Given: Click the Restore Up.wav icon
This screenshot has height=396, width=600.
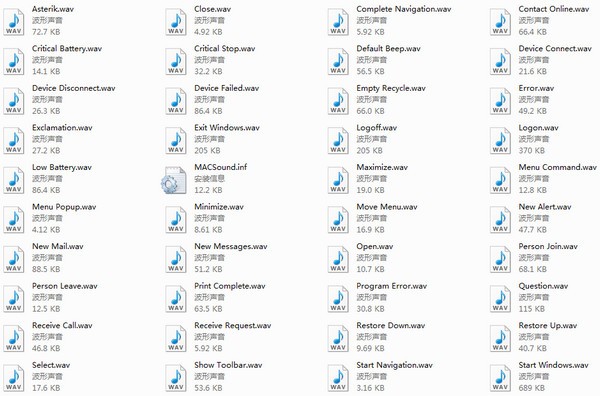Looking at the screenshot, I should point(501,339).
